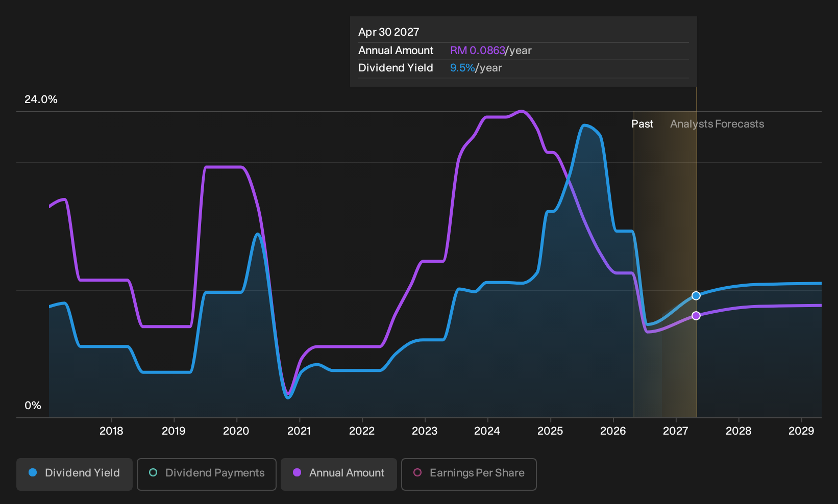Click the 2023 year label on axis
Image resolution: width=838 pixels, height=504 pixels.
(x=425, y=431)
